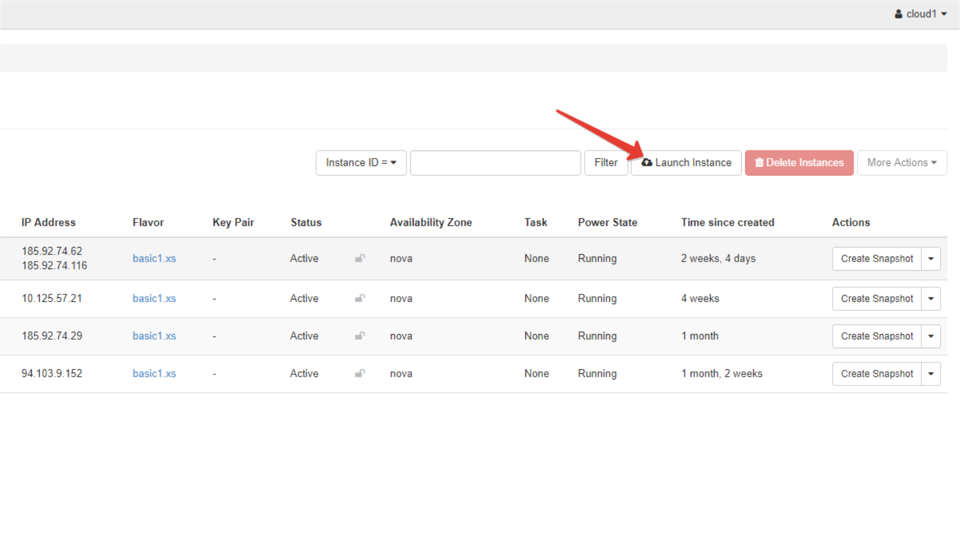The width and height of the screenshot is (960, 560).
Task: Expand actions arrow for 185.92.74.29 instance
Action: tap(931, 336)
